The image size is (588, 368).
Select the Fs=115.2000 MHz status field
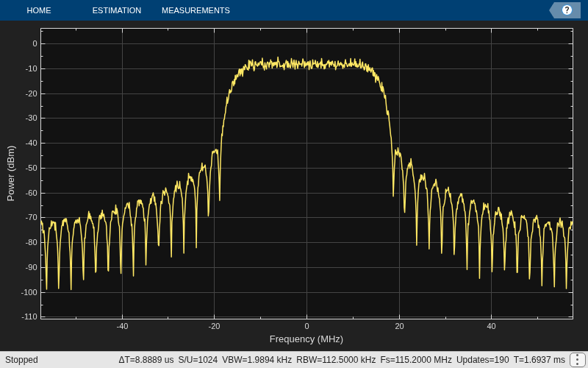pyautogui.click(x=416, y=360)
